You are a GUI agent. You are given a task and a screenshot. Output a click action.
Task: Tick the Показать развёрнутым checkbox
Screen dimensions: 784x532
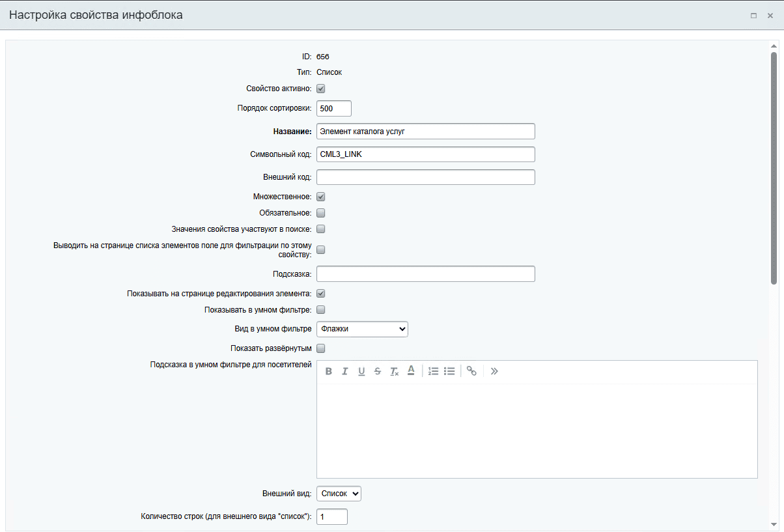(x=321, y=348)
